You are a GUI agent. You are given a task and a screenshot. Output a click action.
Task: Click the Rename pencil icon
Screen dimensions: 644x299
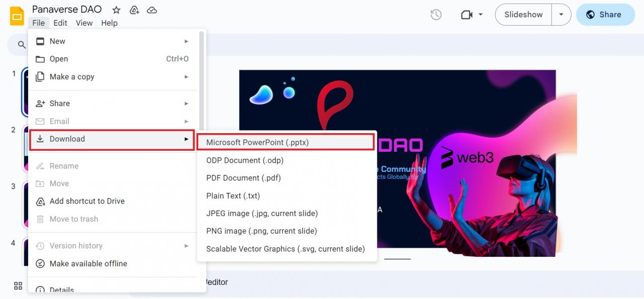(x=40, y=166)
